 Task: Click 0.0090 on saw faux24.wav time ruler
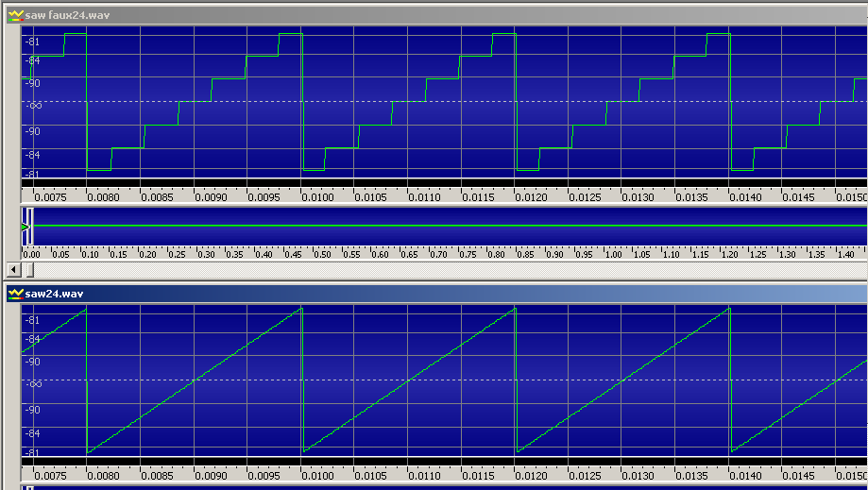pos(211,197)
